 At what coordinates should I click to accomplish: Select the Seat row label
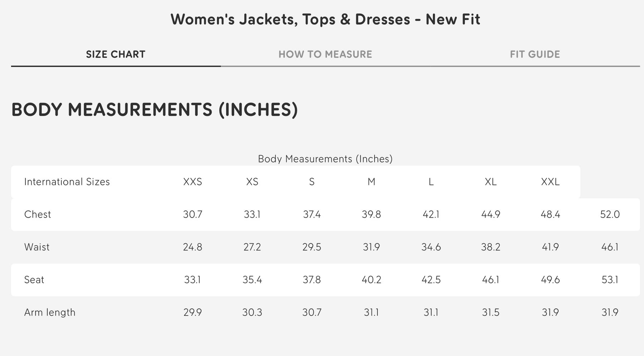[x=34, y=280]
